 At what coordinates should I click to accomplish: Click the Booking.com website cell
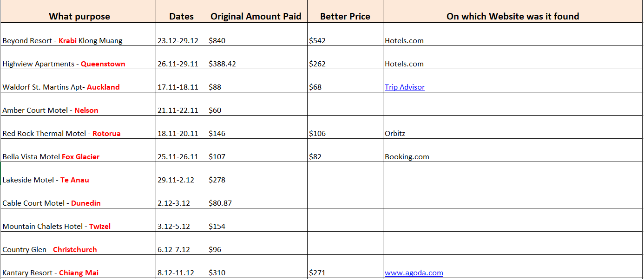(x=513, y=151)
